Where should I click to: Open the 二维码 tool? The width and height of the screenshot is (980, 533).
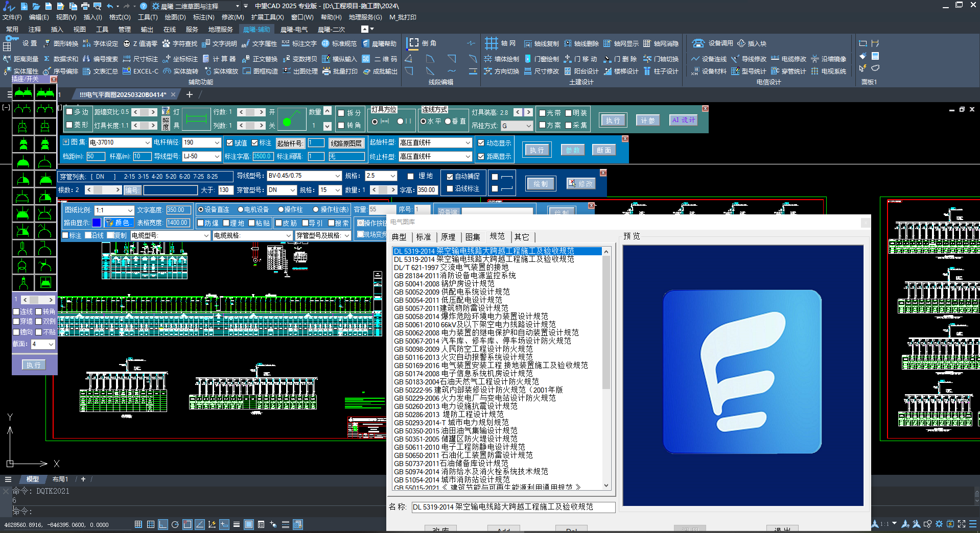coord(379,59)
